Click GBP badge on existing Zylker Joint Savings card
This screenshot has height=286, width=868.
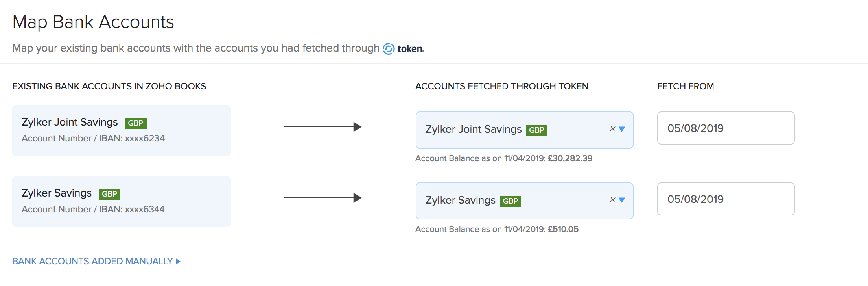click(136, 123)
